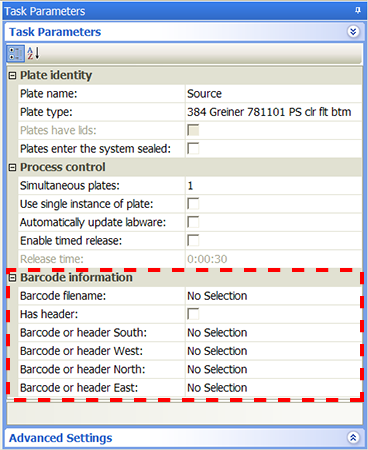
Task: Click the Plate name field showing Source
Action: [273, 94]
